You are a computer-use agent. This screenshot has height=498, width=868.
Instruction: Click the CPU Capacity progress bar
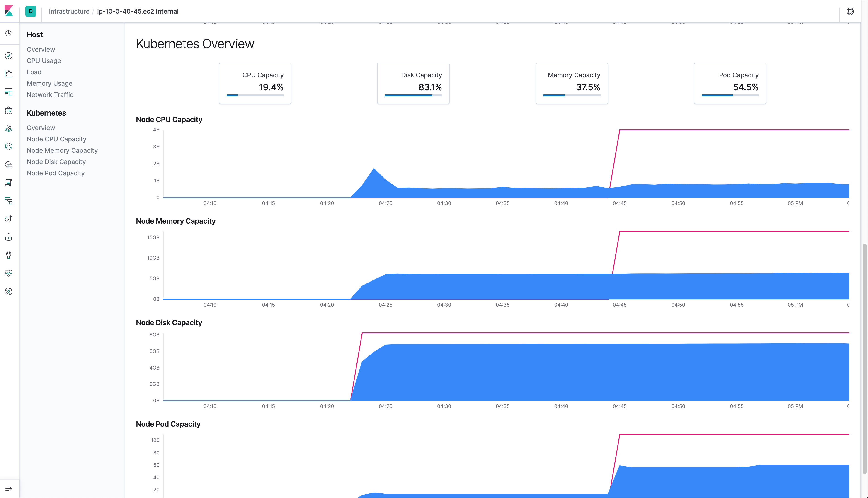pos(255,95)
